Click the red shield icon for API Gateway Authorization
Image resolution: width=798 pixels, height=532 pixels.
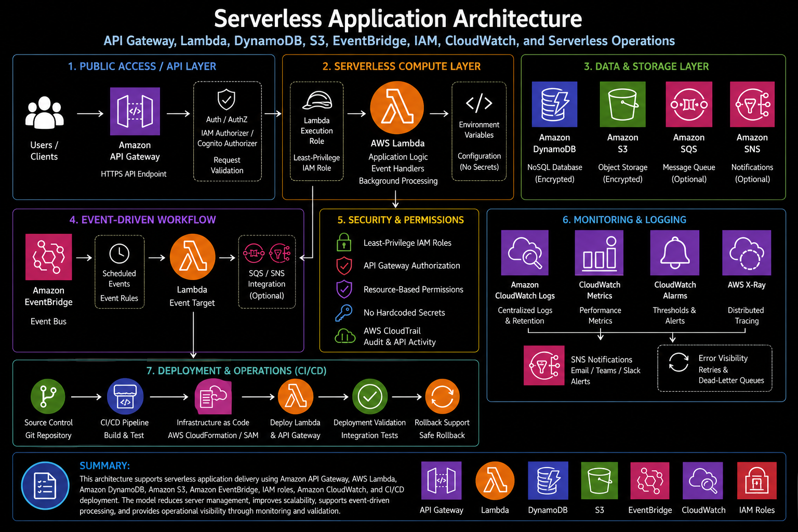(x=344, y=265)
